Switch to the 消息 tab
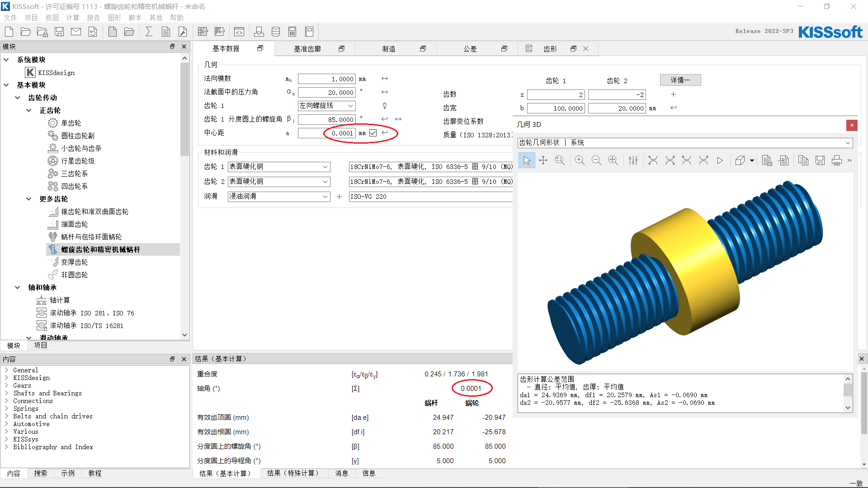 click(x=342, y=473)
